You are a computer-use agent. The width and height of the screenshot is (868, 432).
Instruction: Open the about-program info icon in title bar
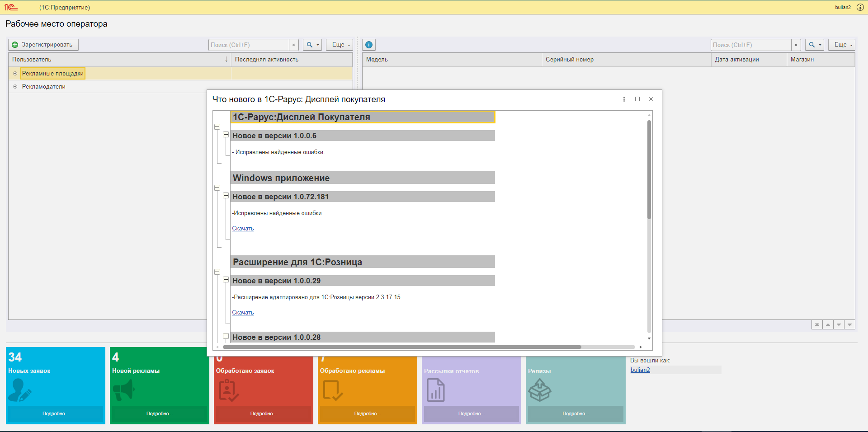[860, 7]
